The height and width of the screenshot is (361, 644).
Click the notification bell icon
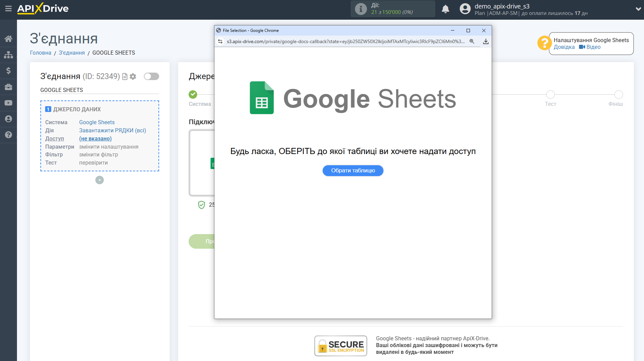click(445, 9)
